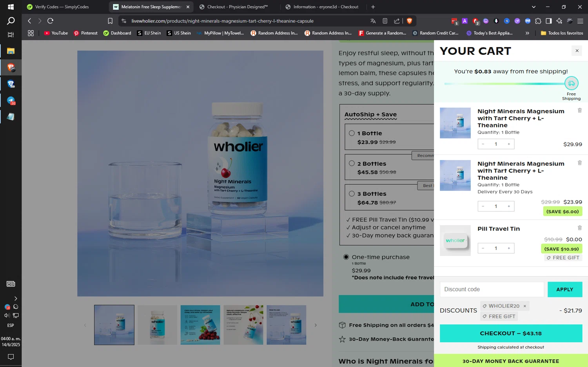
Task: Show next product thumbnails with right arrow
Action: pyautogui.click(x=315, y=325)
